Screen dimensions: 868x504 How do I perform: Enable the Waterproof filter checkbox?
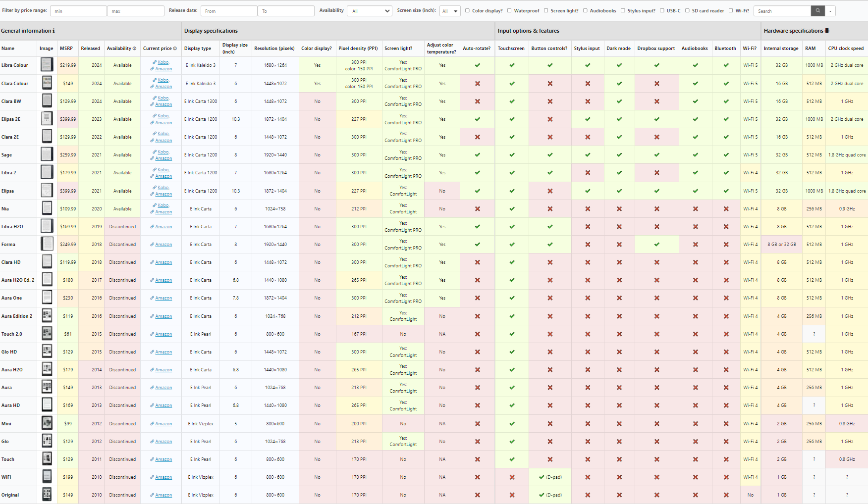tap(509, 10)
